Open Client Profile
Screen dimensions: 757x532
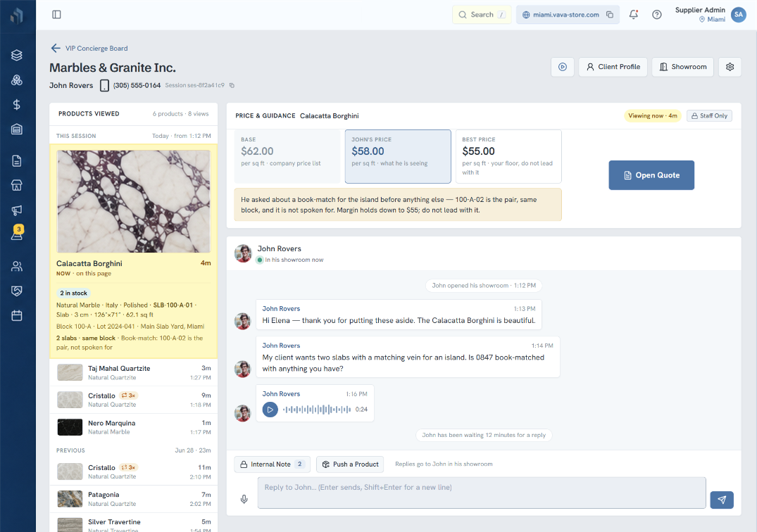coord(613,67)
